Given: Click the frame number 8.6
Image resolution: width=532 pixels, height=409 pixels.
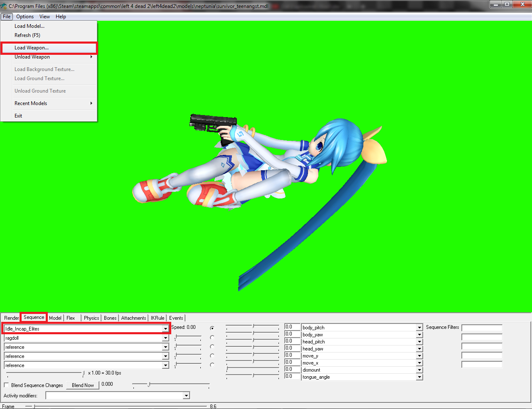Looking at the screenshot, I should pos(213,406).
